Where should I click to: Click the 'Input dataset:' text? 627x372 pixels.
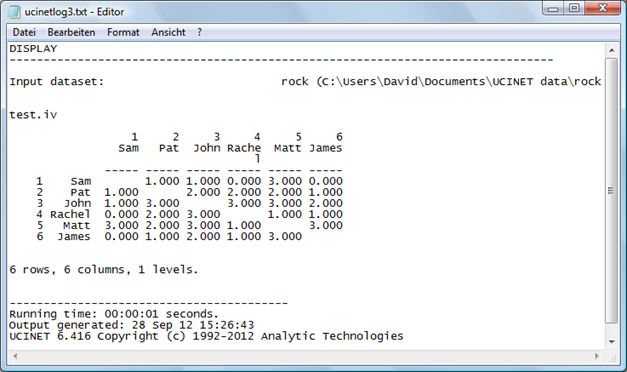(x=56, y=82)
